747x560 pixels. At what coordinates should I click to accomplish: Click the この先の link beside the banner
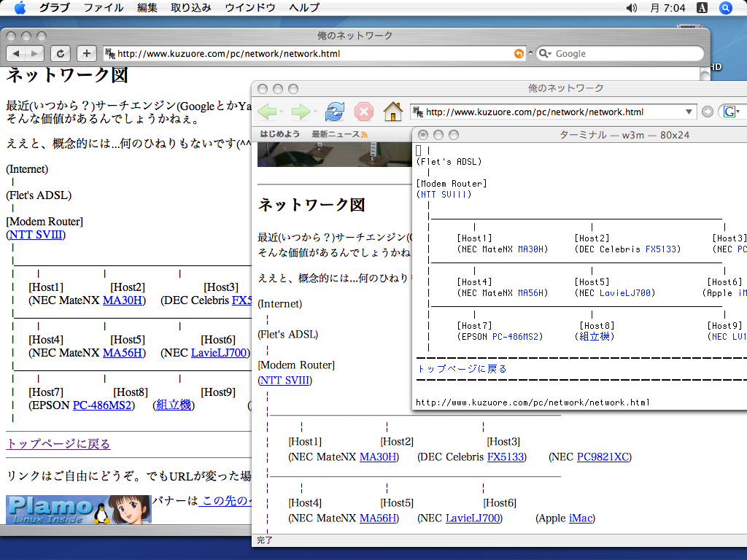[x=225, y=500]
